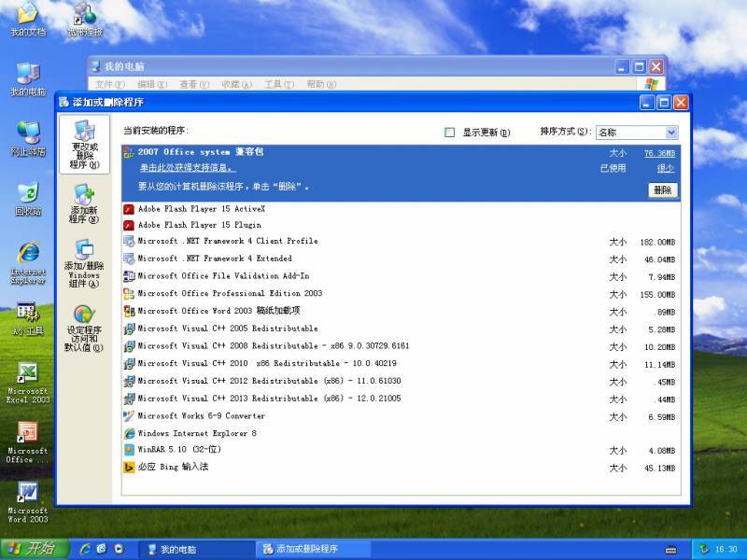The width and height of the screenshot is (747, 560).
Task: Click the Visual C++ 2010 x86 Redistributable icon
Action: tap(129, 364)
